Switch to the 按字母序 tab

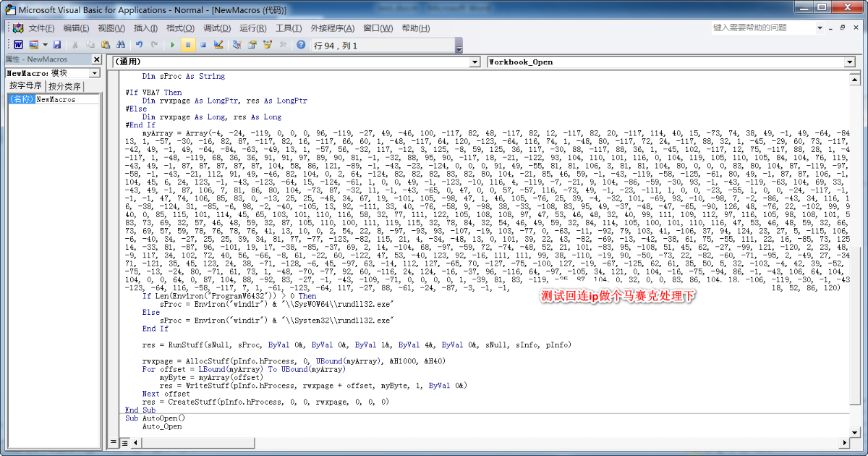click(x=26, y=86)
